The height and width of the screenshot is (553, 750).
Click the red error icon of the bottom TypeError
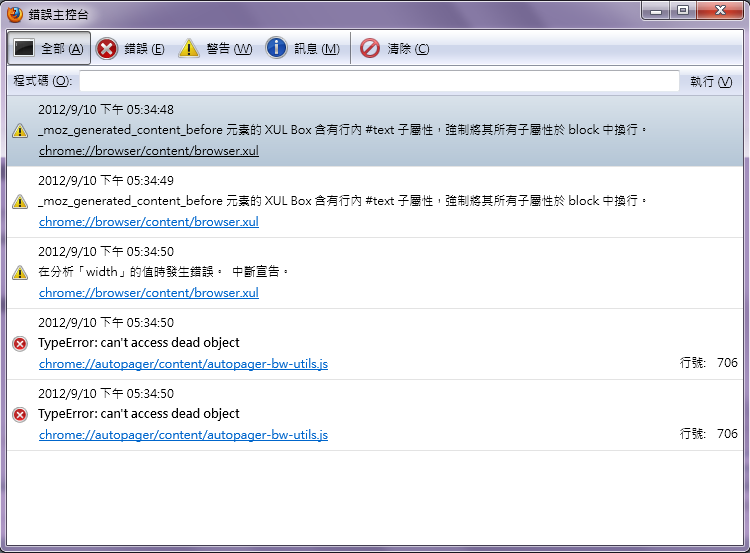tap(20, 415)
